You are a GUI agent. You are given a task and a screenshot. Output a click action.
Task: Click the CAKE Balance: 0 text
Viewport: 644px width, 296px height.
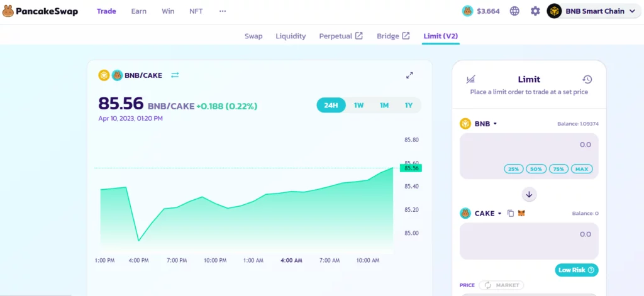click(585, 214)
